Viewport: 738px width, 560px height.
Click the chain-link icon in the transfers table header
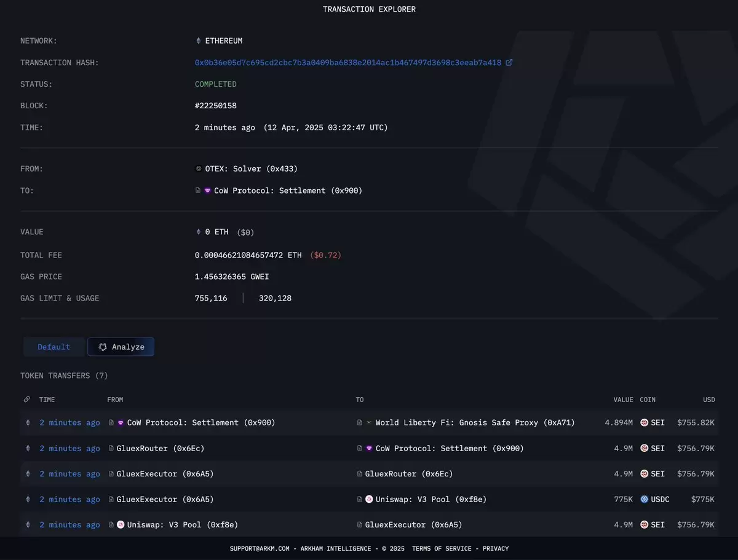coord(26,400)
